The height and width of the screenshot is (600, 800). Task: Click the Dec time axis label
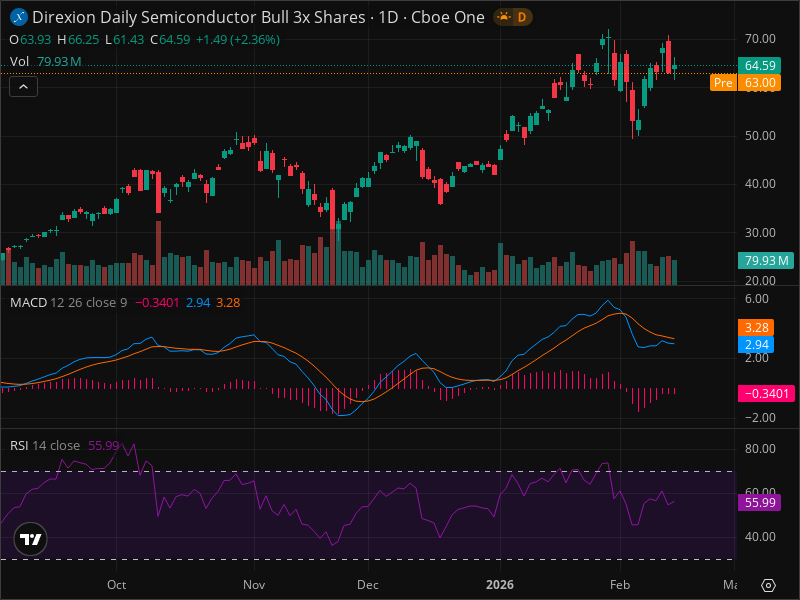click(x=367, y=585)
